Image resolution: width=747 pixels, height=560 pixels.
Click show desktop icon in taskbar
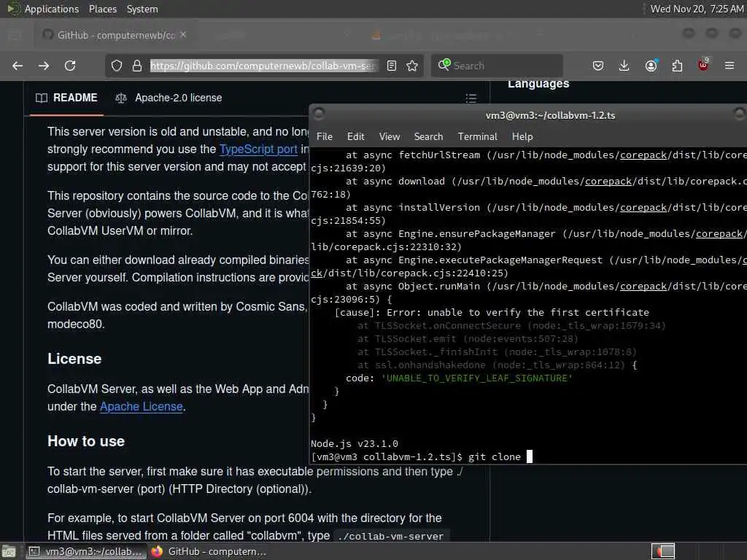[9, 551]
